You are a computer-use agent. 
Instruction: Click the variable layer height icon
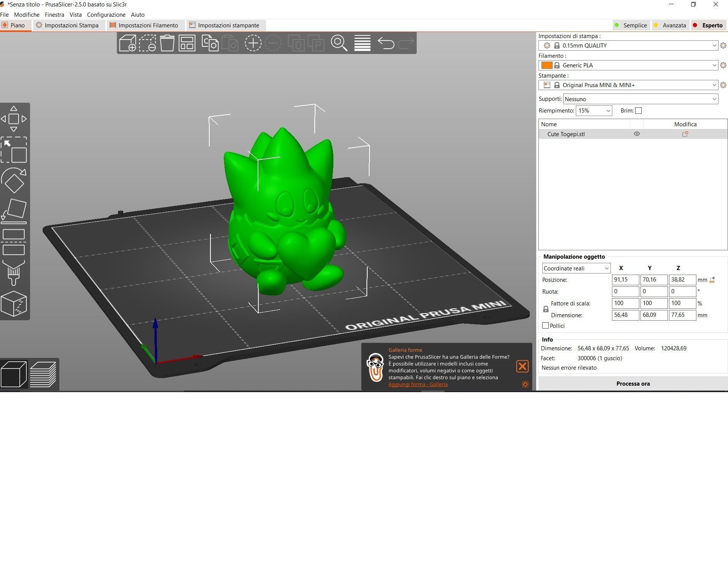pyautogui.click(x=362, y=43)
